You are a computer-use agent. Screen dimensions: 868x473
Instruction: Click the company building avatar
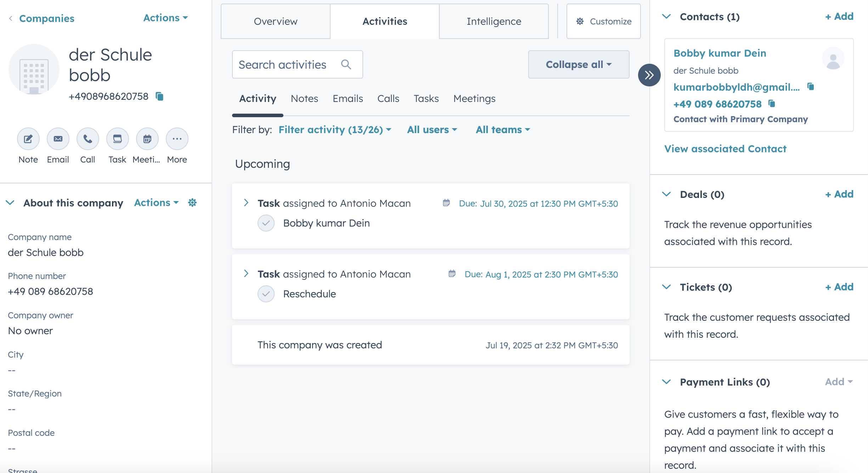pyautogui.click(x=34, y=69)
